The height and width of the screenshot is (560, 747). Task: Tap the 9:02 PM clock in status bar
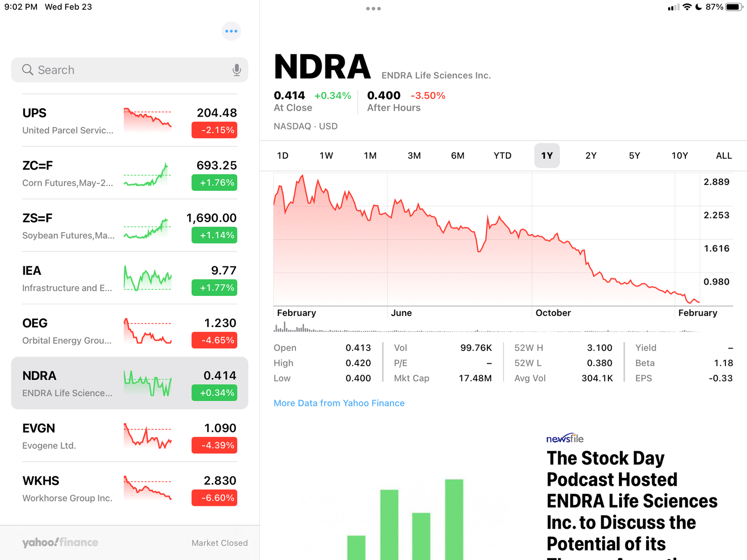(x=21, y=7)
